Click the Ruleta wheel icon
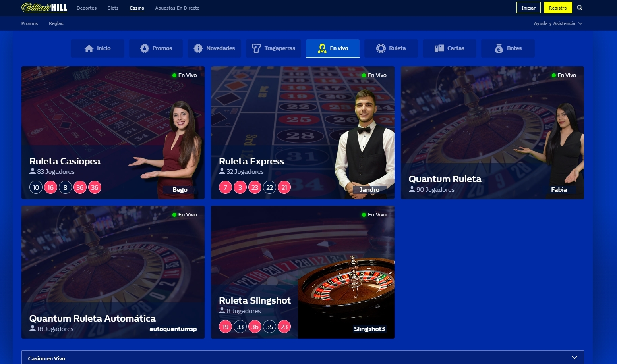Viewport: 617px width, 364px height. pyautogui.click(x=381, y=48)
